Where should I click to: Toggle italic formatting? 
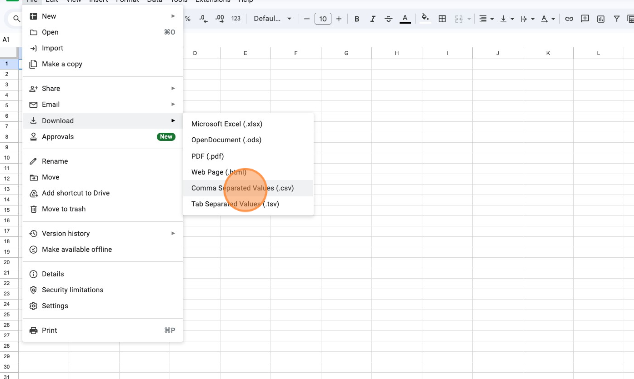(x=372, y=19)
